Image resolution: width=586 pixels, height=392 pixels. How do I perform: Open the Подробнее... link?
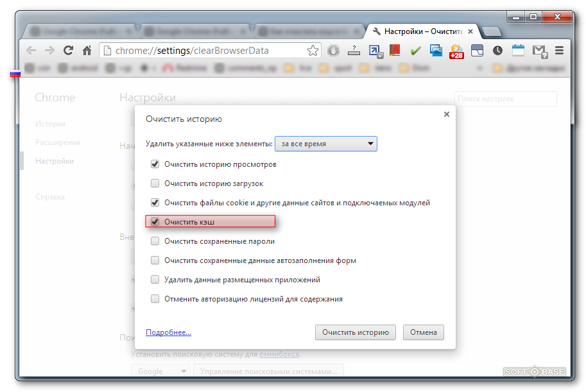pos(168,332)
